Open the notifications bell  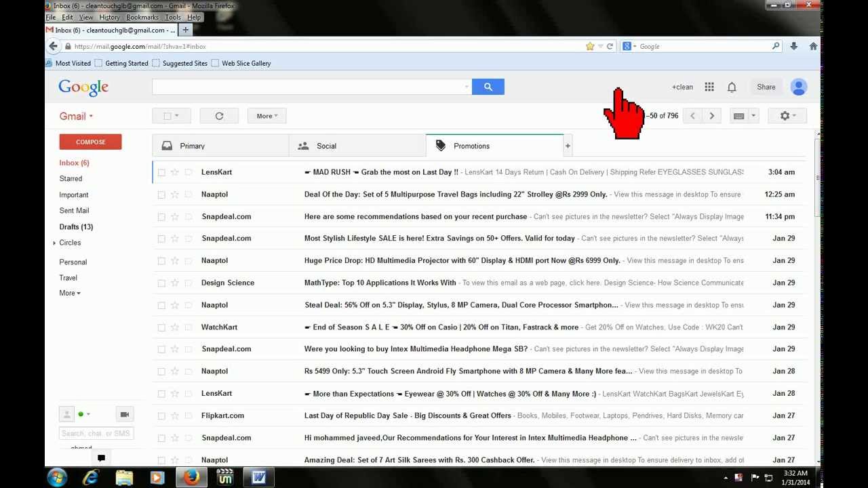point(732,87)
